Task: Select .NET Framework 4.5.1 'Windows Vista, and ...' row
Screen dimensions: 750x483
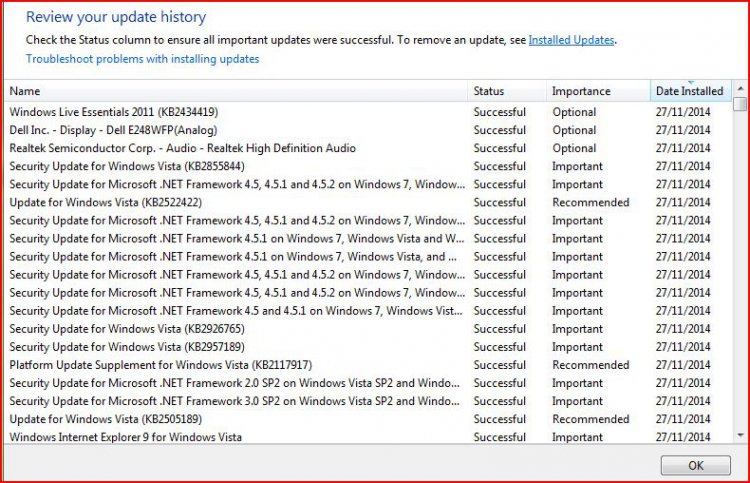Action: [x=368, y=257]
